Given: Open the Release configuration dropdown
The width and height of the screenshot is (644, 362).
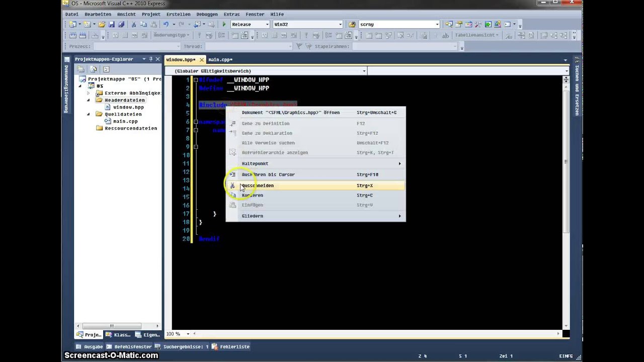Looking at the screenshot, I should coord(268,24).
